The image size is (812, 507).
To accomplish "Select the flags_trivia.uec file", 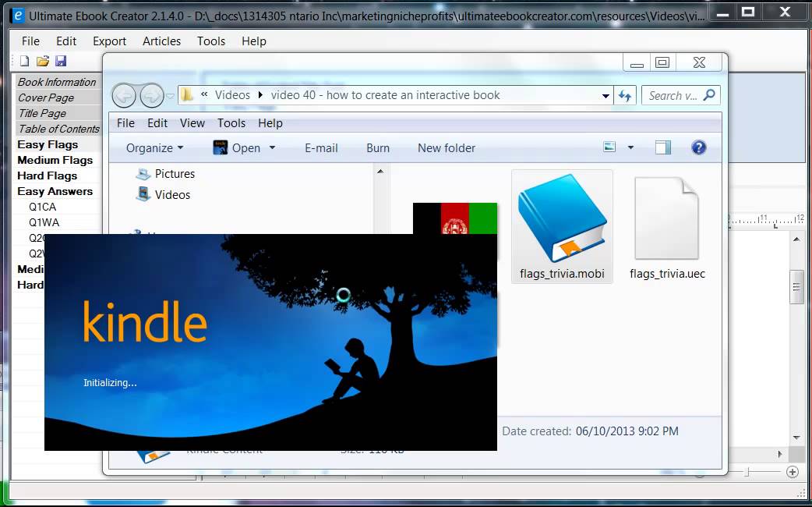I will coord(667,226).
